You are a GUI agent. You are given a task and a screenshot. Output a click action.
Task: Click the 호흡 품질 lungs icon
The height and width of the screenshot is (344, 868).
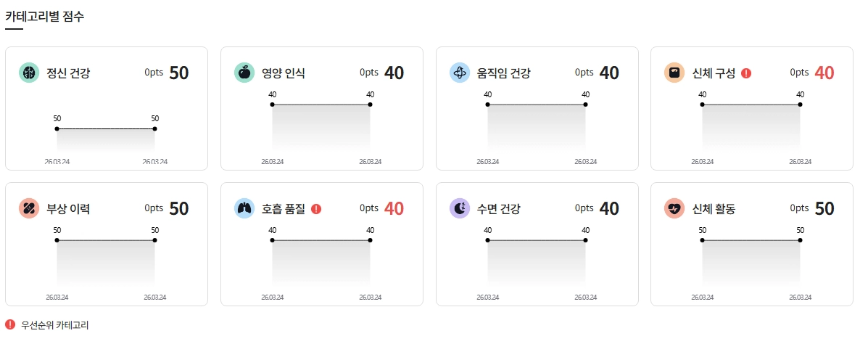coord(244,208)
